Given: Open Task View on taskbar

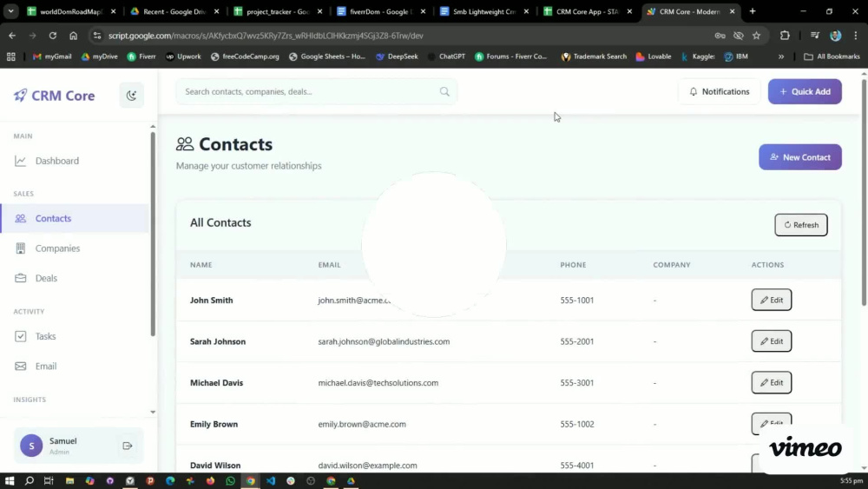Looking at the screenshot, I should point(49,480).
